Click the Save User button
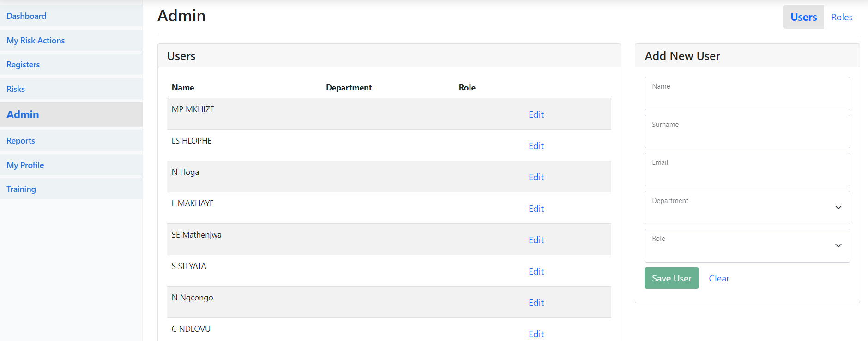The width and height of the screenshot is (868, 341). (671, 278)
